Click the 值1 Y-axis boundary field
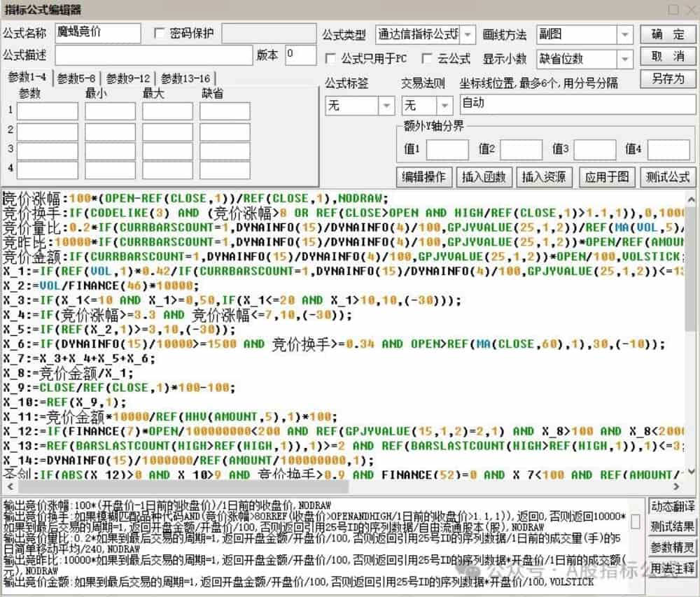The image size is (700, 597). click(x=447, y=150)
